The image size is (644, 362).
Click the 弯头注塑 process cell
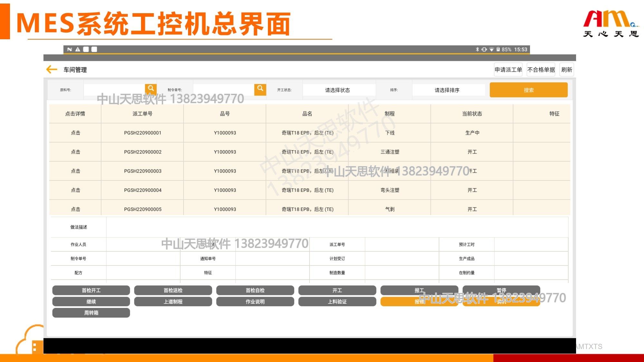point(390,190)
